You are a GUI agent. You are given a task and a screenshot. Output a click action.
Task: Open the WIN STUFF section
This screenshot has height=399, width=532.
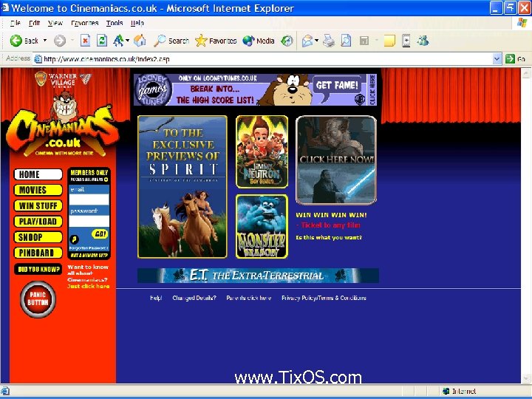tap(38, 205)
